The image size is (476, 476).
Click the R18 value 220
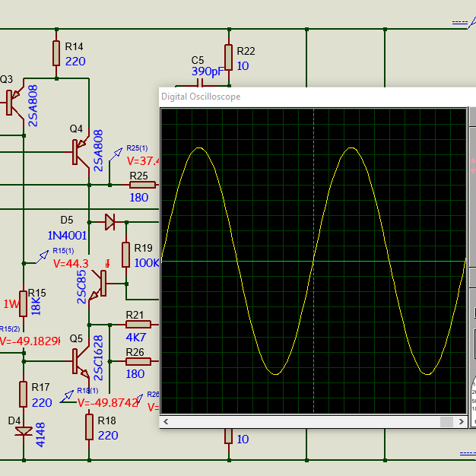[108, 436]
